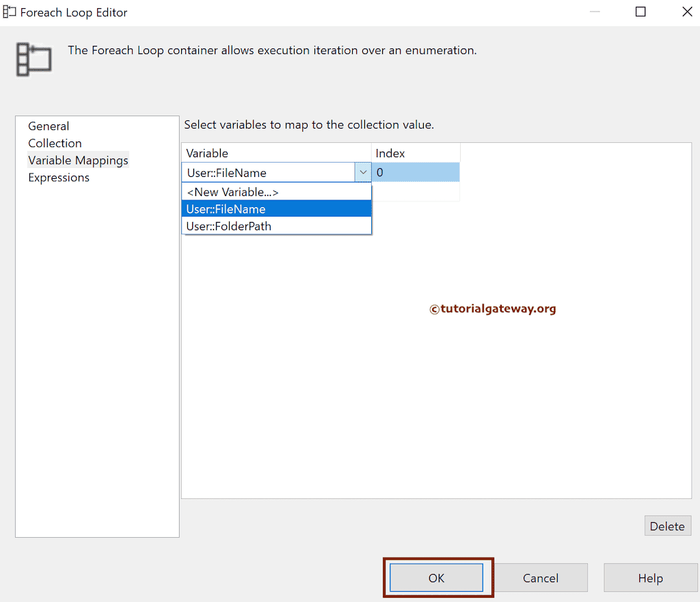
Task: Click the tutorialgateway.org watermark link
Action: click(x=493, y=309)
